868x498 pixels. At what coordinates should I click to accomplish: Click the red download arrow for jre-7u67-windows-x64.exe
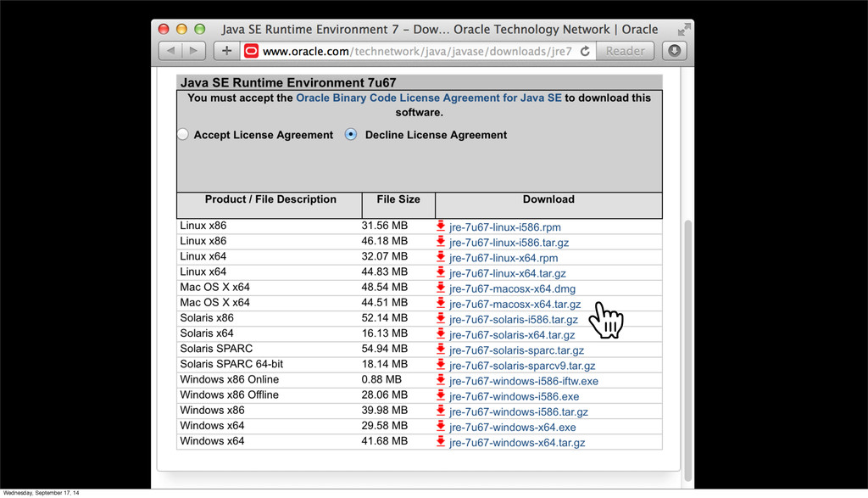[441, 427]
